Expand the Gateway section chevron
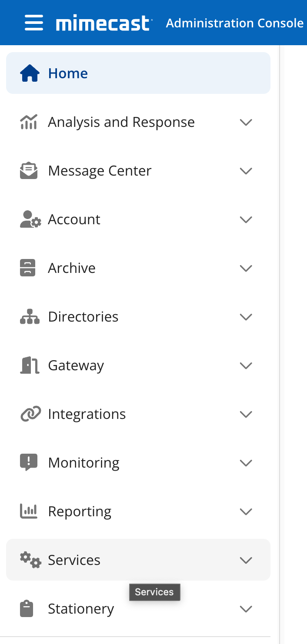307x644 pixels. [246, 365]
